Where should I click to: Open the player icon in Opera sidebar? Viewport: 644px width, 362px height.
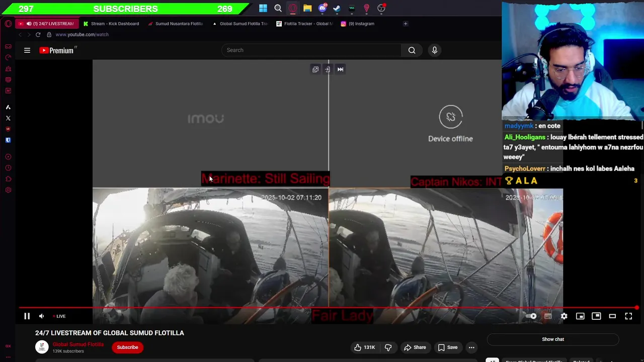8,157
